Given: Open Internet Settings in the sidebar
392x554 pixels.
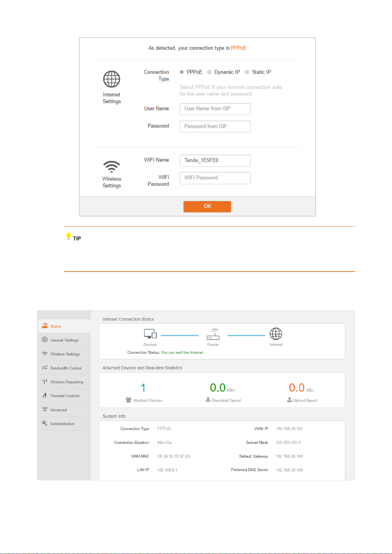Looking at the screenshot, I should click(64, 340).
